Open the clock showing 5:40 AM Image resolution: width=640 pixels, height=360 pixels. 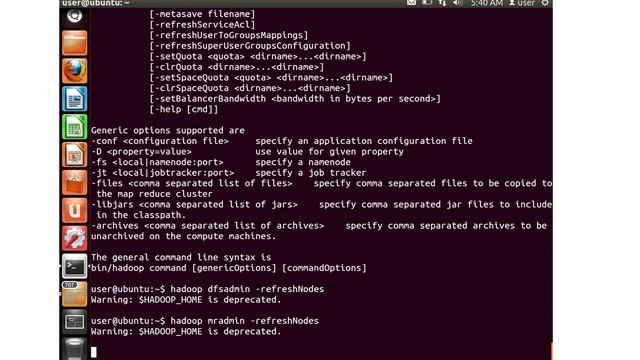(487, 3)
